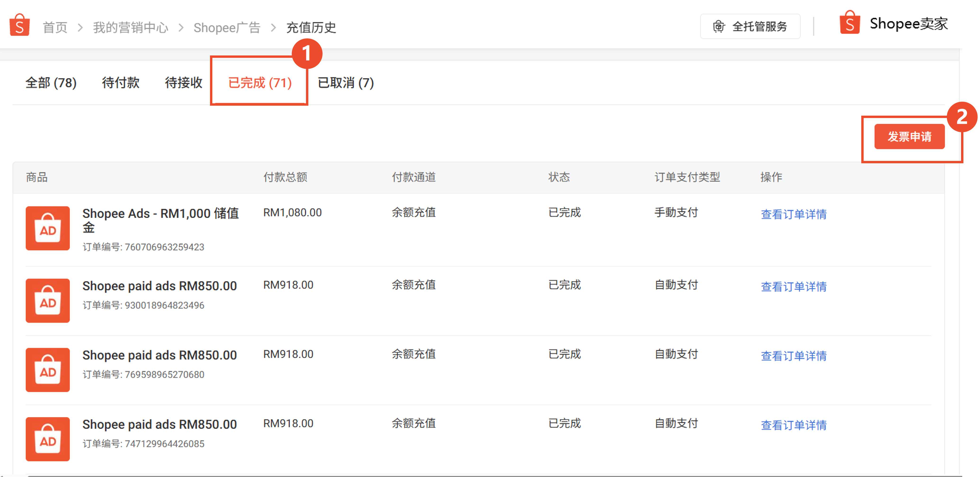Click 自動支付 cell for order 747129964426085
The image size is (980, 477).
(x=676, y=423)
